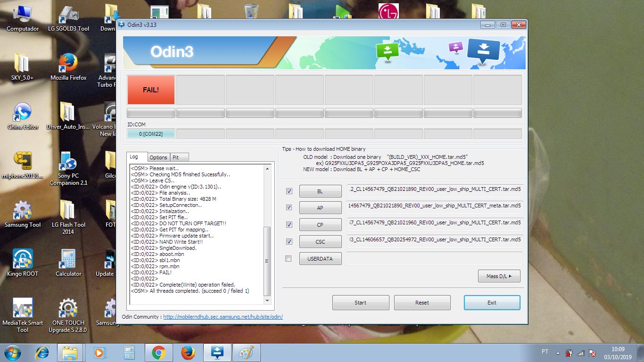The width and height of the screenshot is (644, 362).
Task: Click the 0:[COM22] port box
Action: click(x=151, y=134)
